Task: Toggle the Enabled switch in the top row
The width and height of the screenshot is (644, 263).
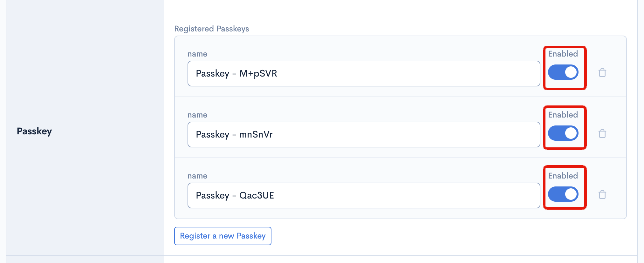Action: pyautogui.click(x=564, y=72)
